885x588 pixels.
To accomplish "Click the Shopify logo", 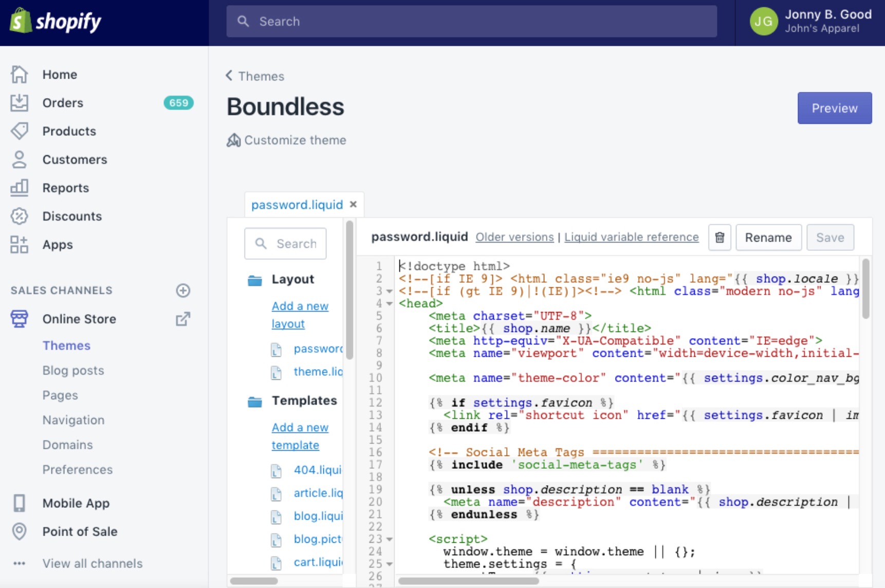I will pos(56,21).
